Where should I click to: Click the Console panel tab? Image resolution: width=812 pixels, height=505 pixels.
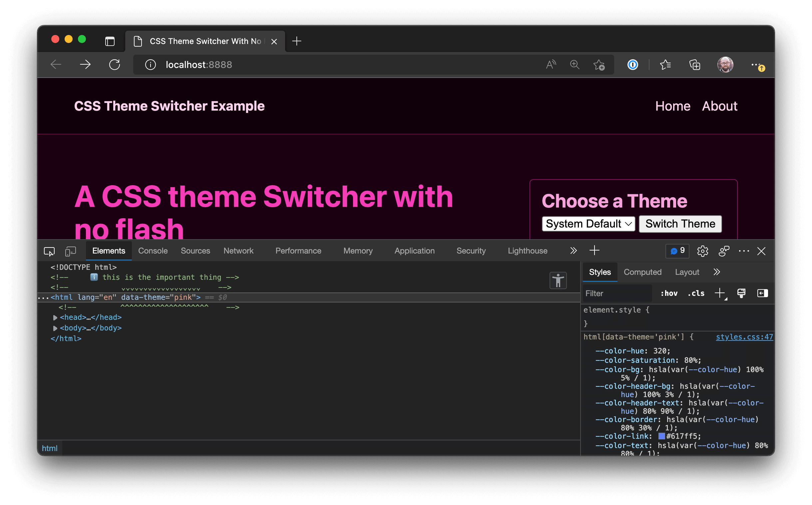[153, 251]
